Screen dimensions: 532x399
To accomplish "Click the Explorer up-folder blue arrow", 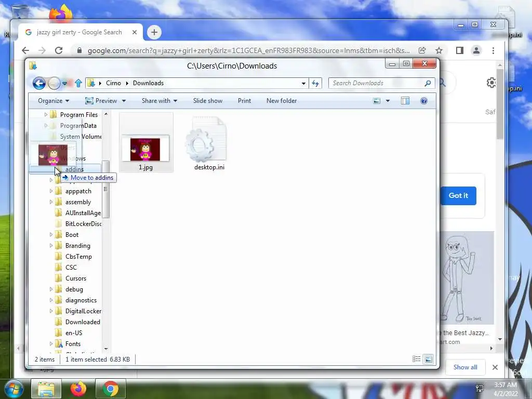I will (x=78, y=83).
